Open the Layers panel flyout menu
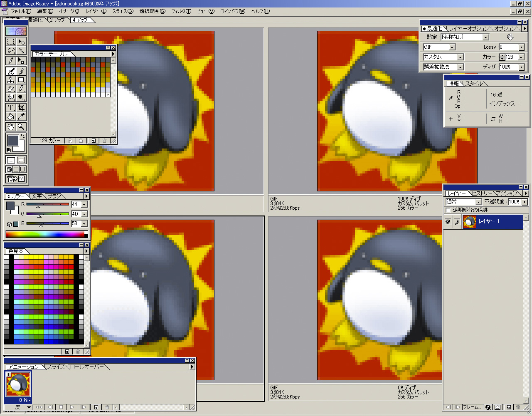 pyautogui.click(x=525, y=193)
